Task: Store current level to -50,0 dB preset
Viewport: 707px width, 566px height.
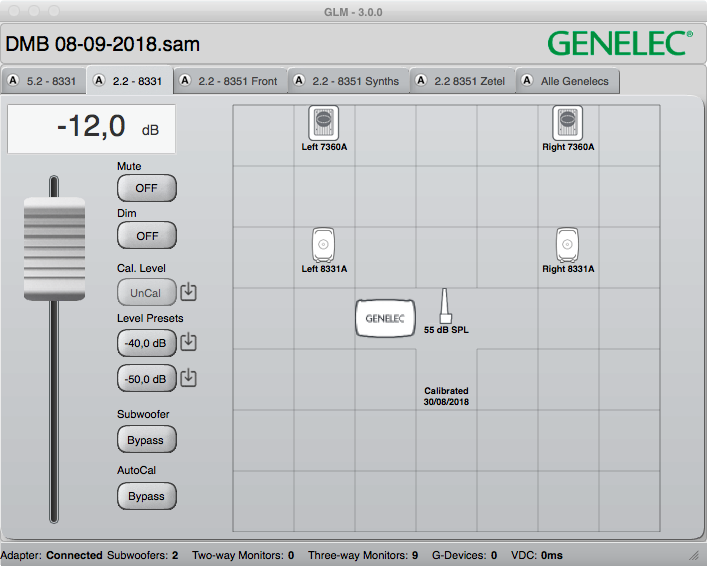Action: pyautogui.click(x=188, y=378)
